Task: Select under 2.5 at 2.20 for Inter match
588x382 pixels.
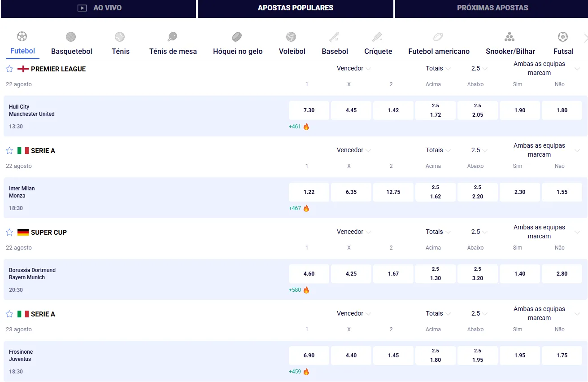Action: 478,192
